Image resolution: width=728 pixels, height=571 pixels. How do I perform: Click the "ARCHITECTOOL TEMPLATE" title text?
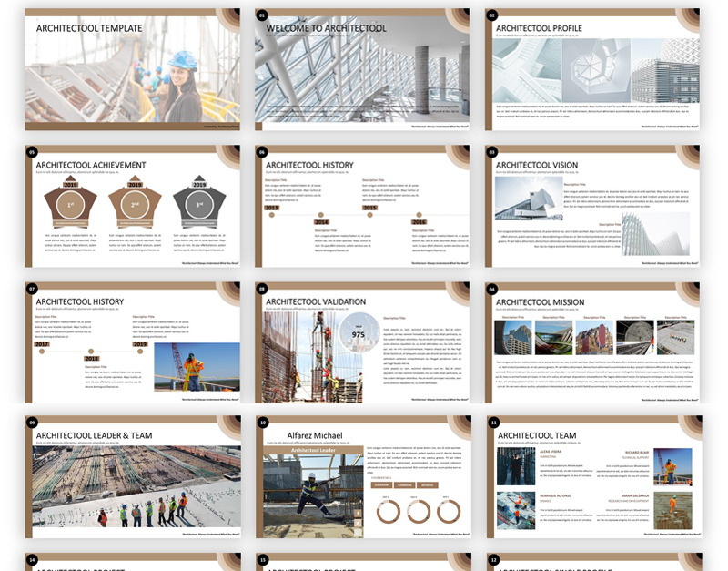coord(89,28)
